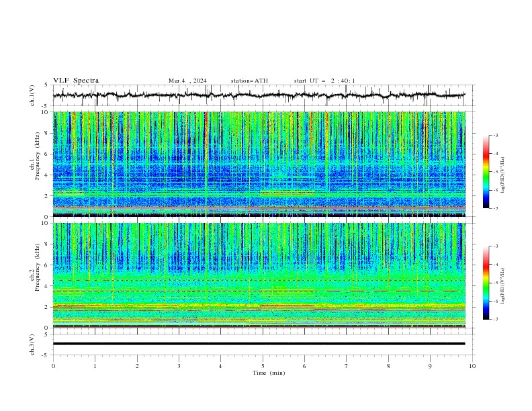Click the ch.1 voltage waveform trace
This screenshot has height=411, width=532.
[x=259, y=95]
